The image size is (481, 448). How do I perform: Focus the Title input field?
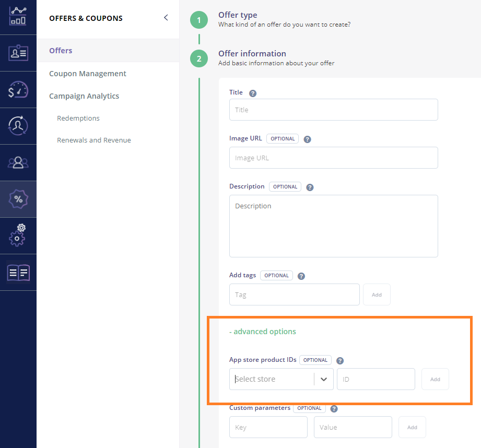coord(333,110)
